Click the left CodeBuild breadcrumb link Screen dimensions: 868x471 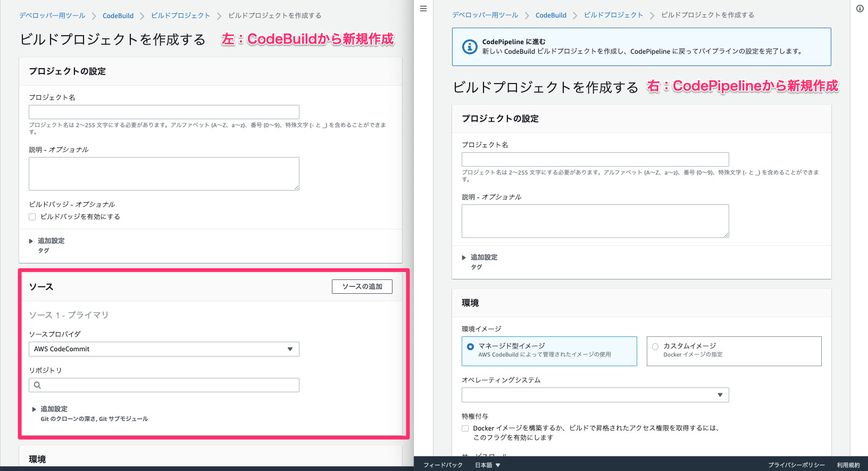pyautogui.click(x=118, y=16)
